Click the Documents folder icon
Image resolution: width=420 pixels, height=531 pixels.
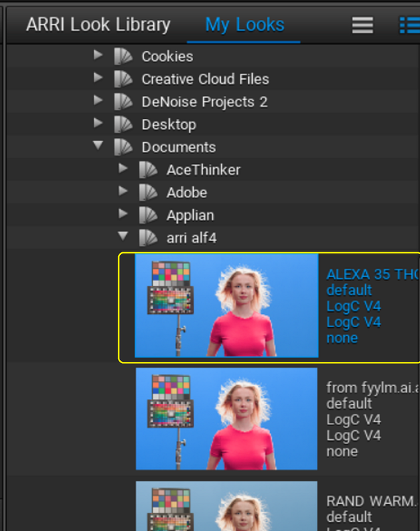(123, 147)
